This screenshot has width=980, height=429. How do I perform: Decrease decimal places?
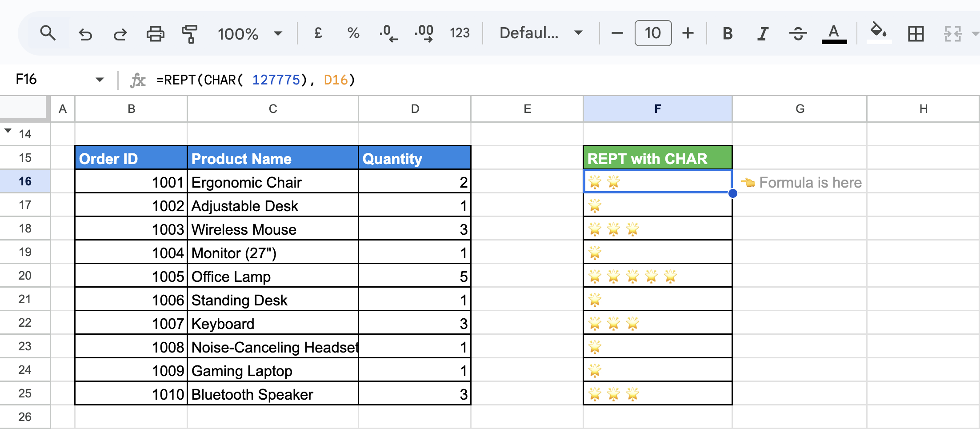point(388,33)
